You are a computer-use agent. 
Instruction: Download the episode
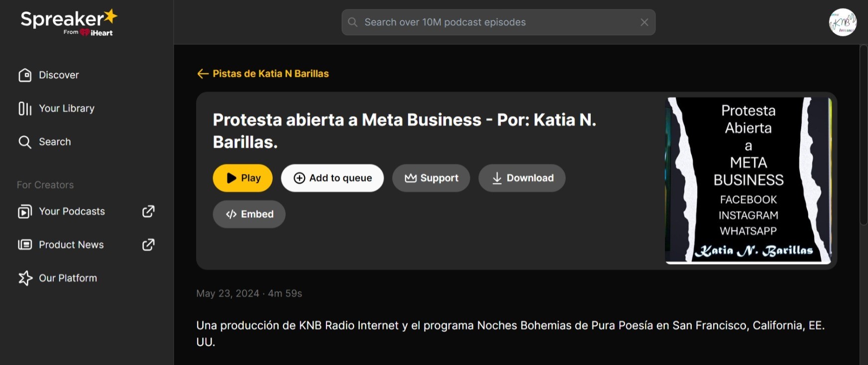[522, 178]
